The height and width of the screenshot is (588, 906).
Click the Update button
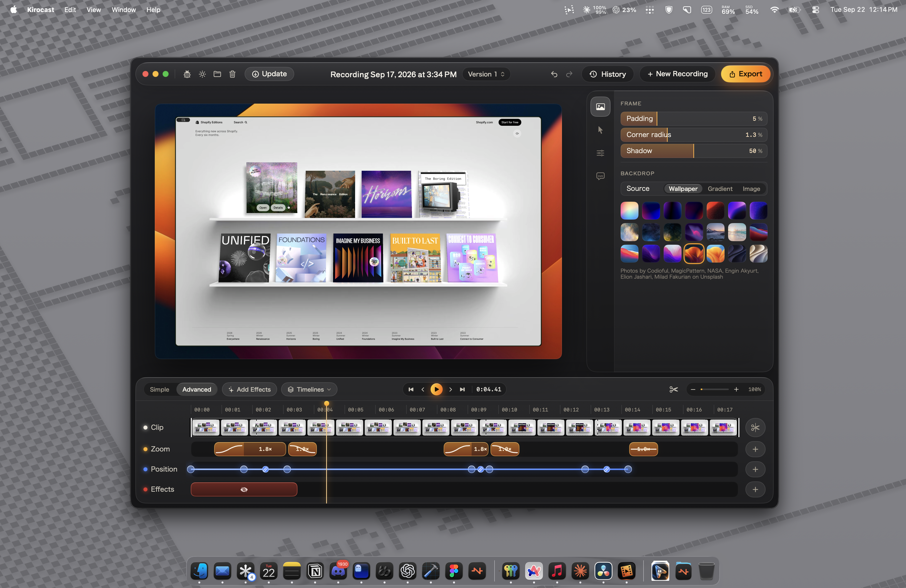coord(269,74)
